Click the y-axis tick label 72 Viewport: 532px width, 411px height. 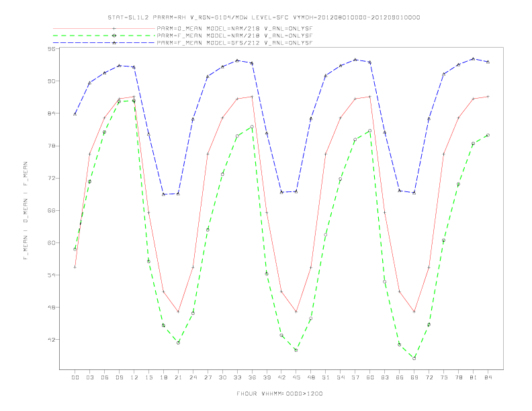pyautogui.click(x=51, y=178)
